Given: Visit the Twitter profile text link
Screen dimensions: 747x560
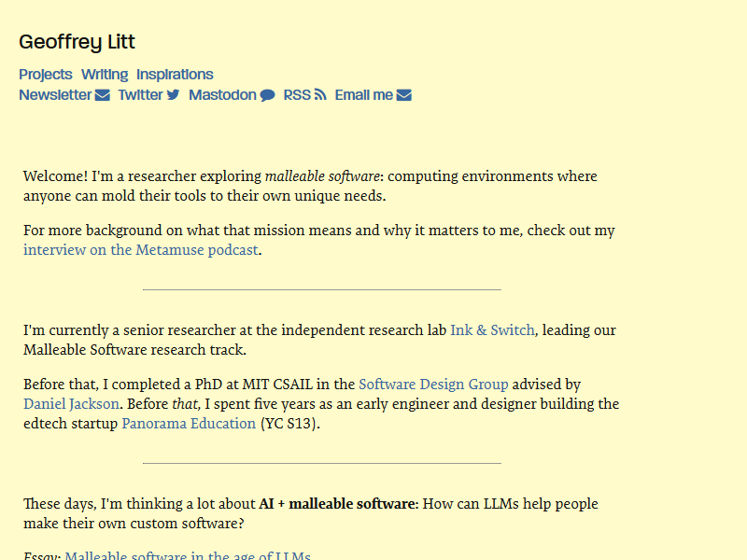Looking at the screenshot, I should pyautogui.click(x=140, y=95).
